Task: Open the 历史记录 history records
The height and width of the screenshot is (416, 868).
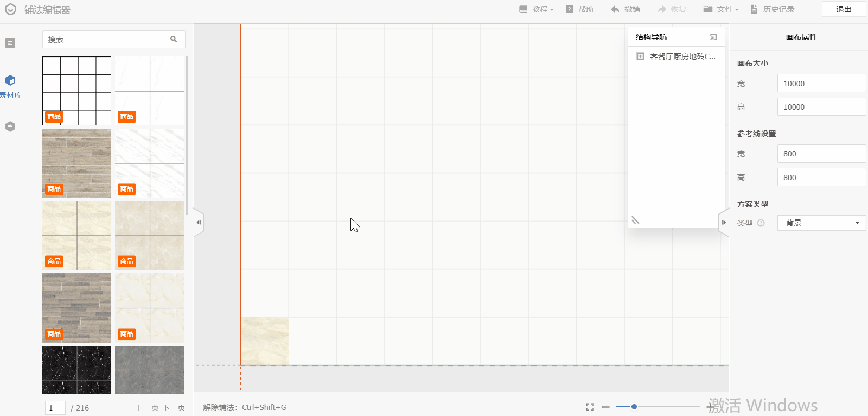Action: pos(773,9)
